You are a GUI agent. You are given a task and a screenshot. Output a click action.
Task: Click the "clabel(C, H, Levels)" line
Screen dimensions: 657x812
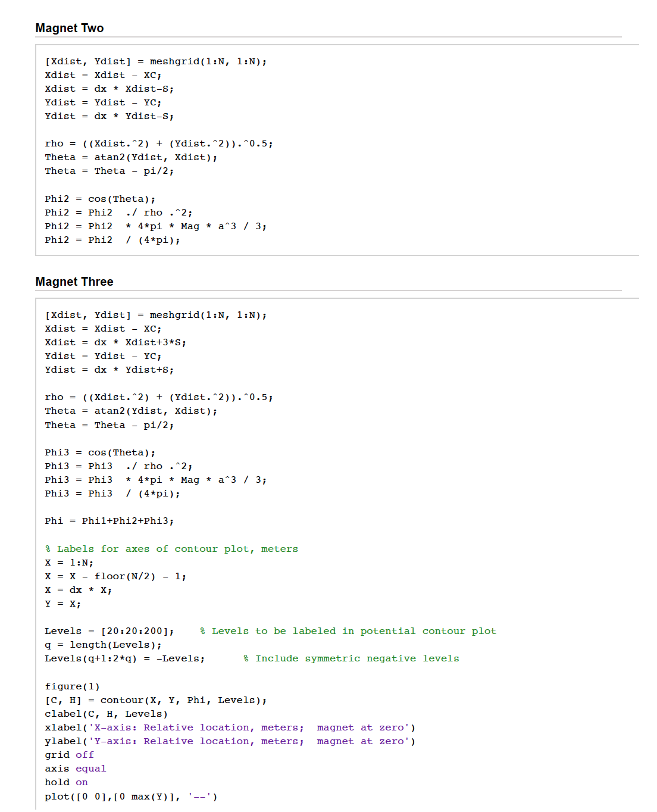pos(106,714)
